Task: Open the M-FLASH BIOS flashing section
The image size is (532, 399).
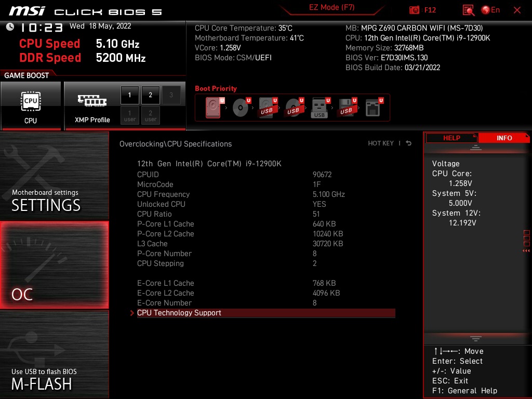Action: [x=54, y=354]
